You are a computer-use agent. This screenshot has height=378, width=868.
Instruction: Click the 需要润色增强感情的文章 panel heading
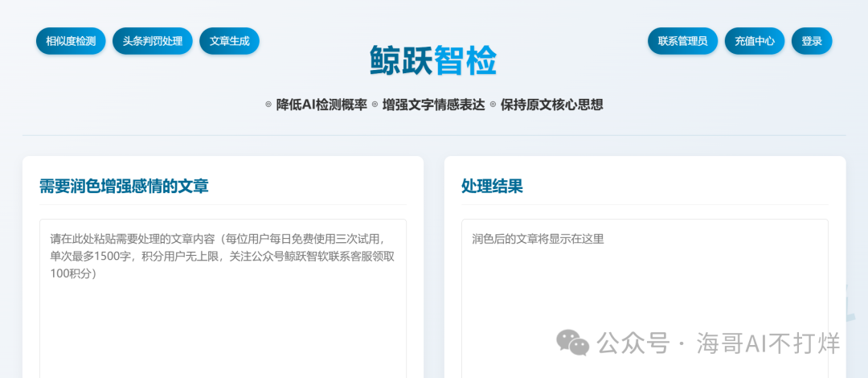[124, 187]
